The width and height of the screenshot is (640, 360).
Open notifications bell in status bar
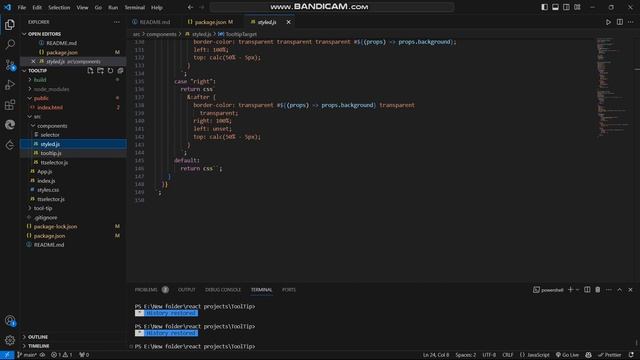coord(631,355)
